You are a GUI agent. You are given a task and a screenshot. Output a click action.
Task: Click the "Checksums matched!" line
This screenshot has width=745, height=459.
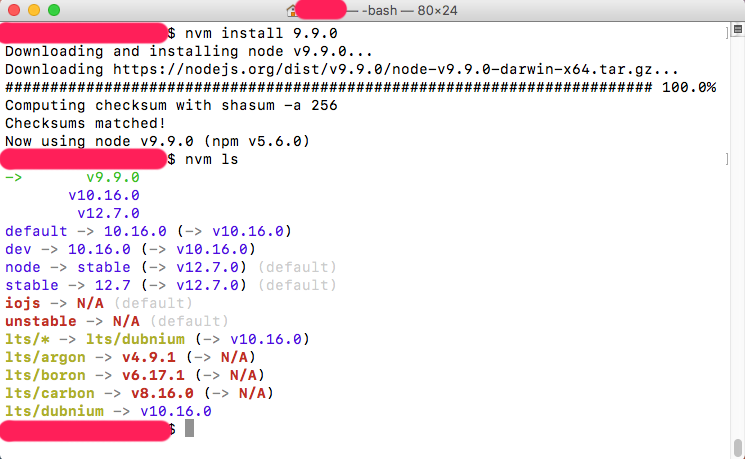86,124
